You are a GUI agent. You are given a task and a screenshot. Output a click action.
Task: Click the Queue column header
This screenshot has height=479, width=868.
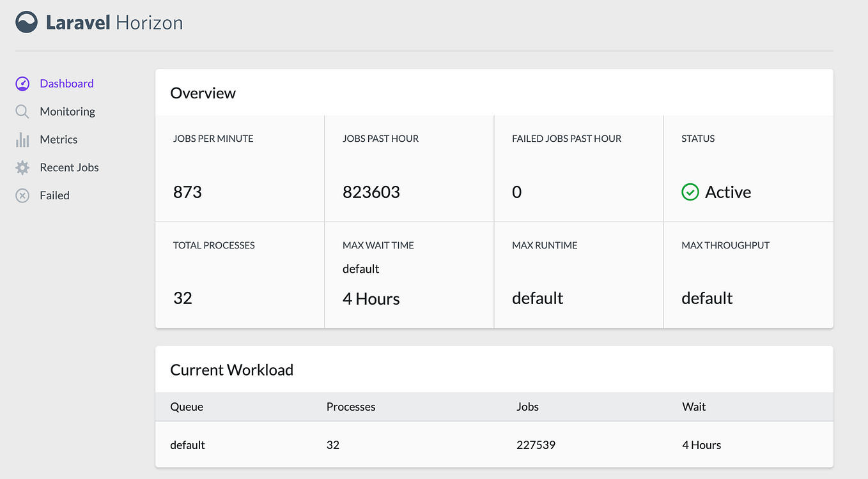click(x=187, y=407)
